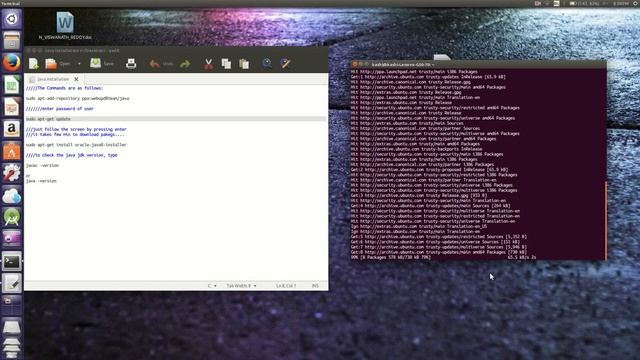Screen dimensions: 640x360
Task: Open the Tab Width dropdown in status bar
Action: [x=241, y=286]
